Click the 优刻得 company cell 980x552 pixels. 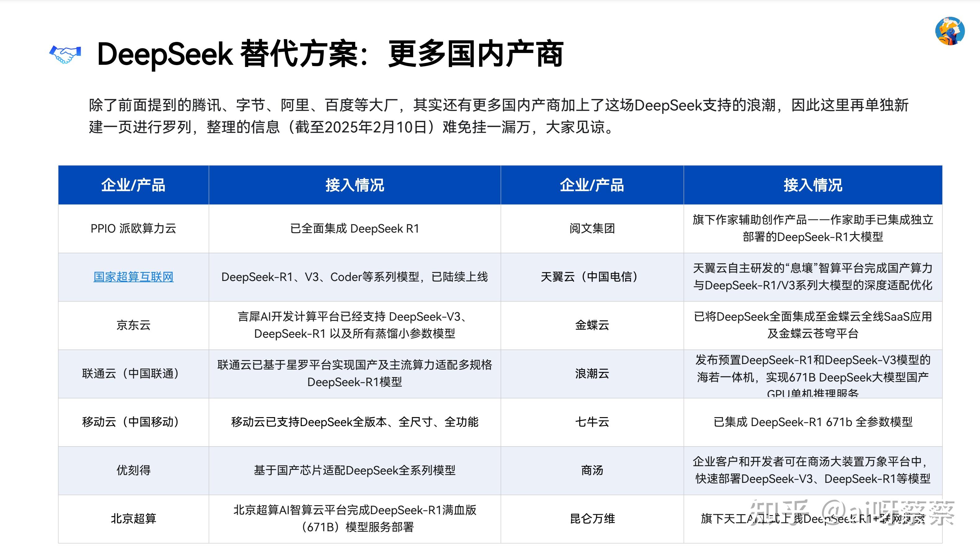pos(133,471)
